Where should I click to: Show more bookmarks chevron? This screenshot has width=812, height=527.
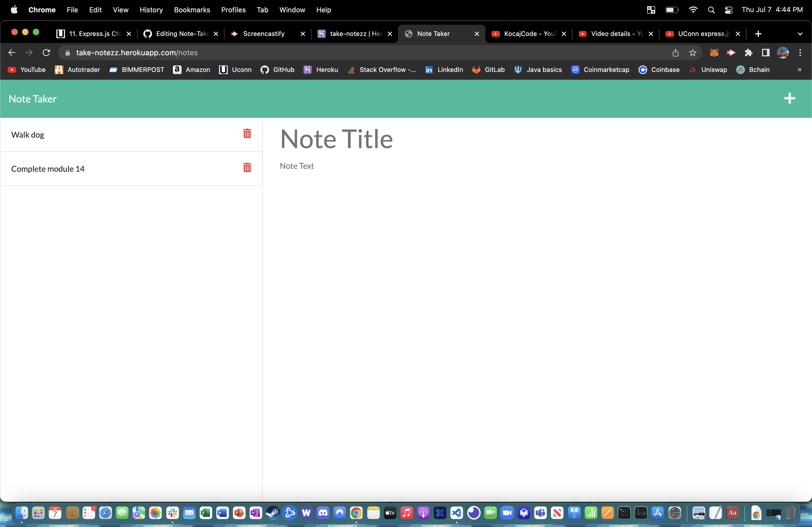tap(799, 69)
